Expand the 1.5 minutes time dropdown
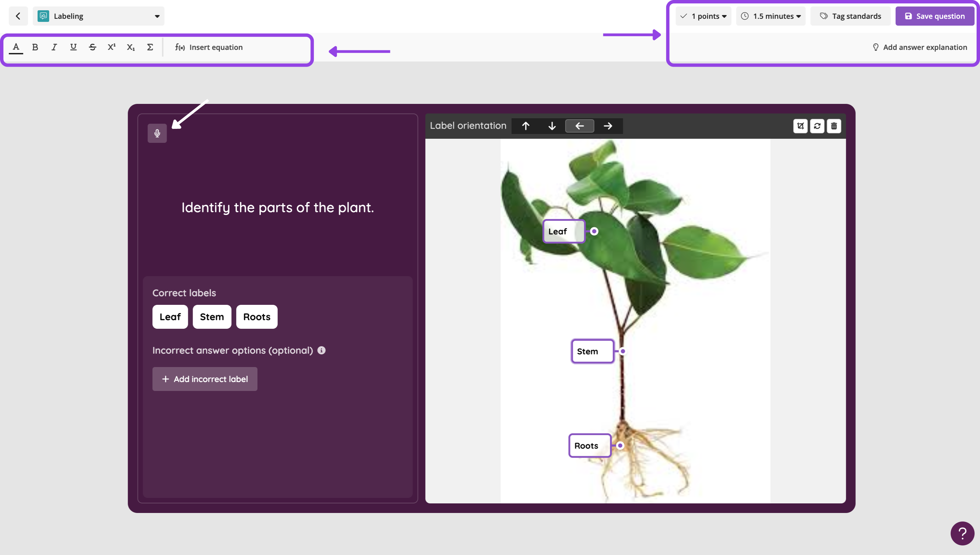This screenshot has height=555, width=980. tap(771, 16)
